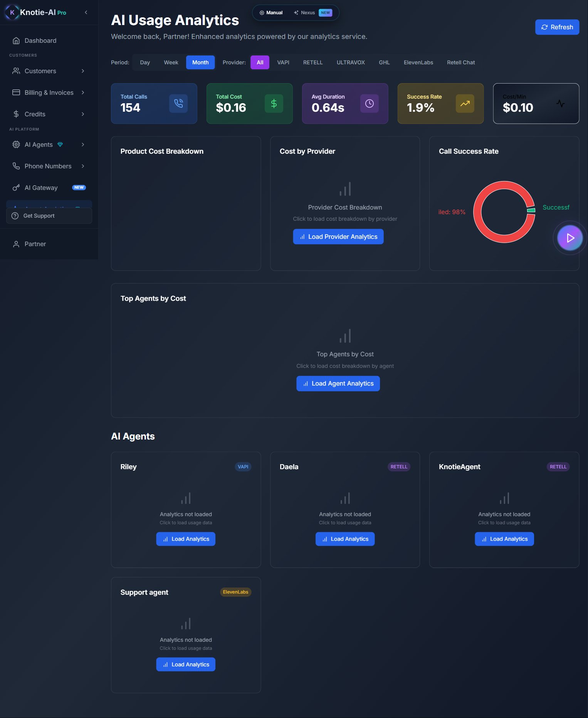Click the VAPI badge on Riley card

(x=243, y=466)
